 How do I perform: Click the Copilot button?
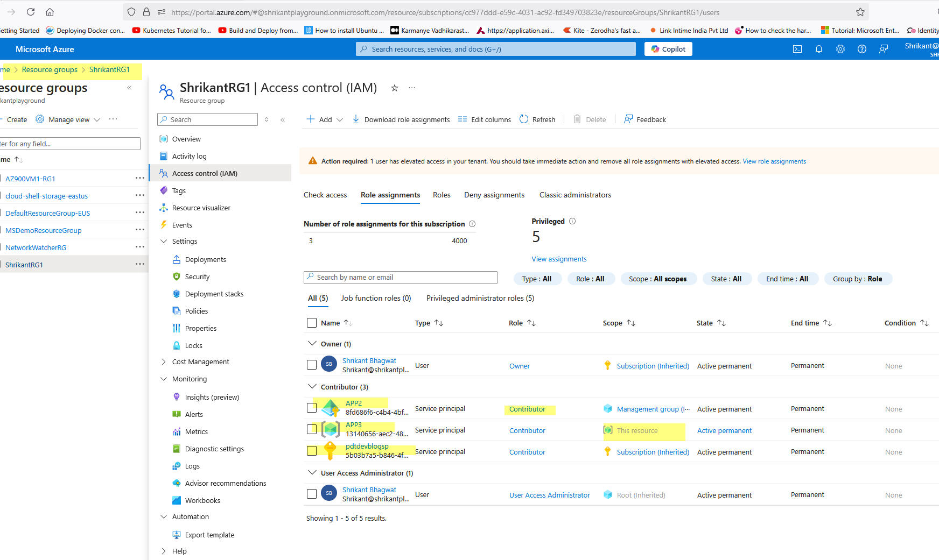tap(668, 49)
